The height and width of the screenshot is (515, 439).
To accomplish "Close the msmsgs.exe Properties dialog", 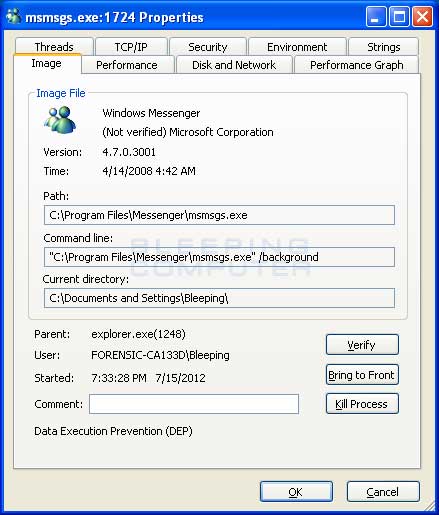I will tap(422, 16).
